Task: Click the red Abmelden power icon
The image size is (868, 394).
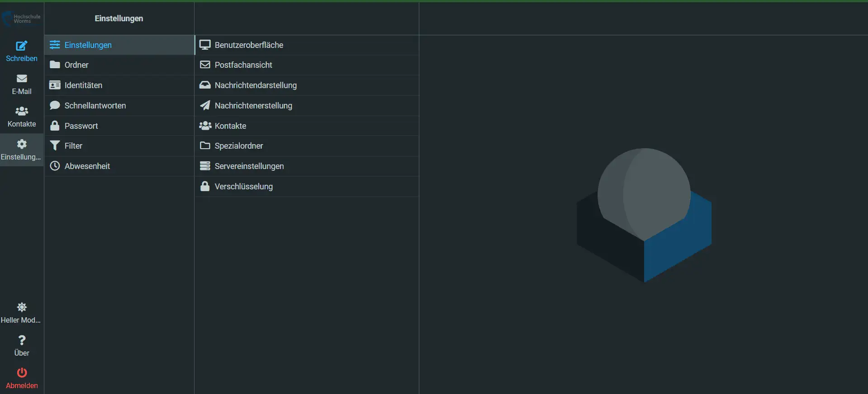Action: click(22, 373)
